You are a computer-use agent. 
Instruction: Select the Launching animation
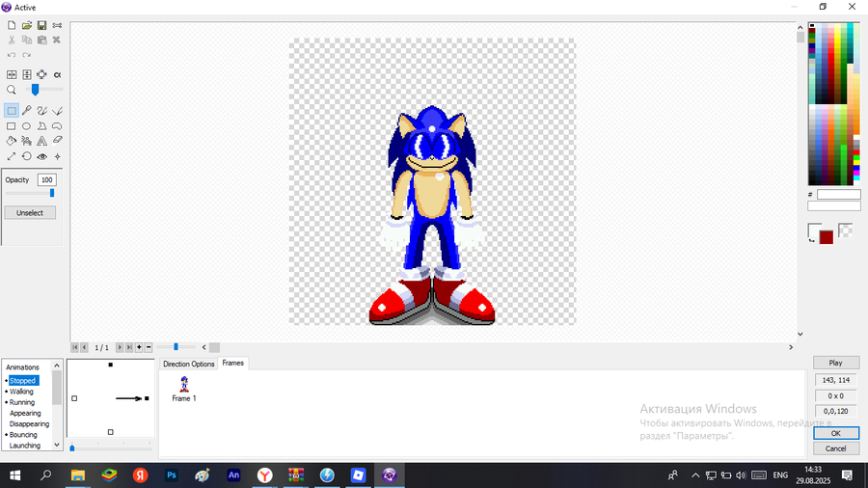point(25,446)
